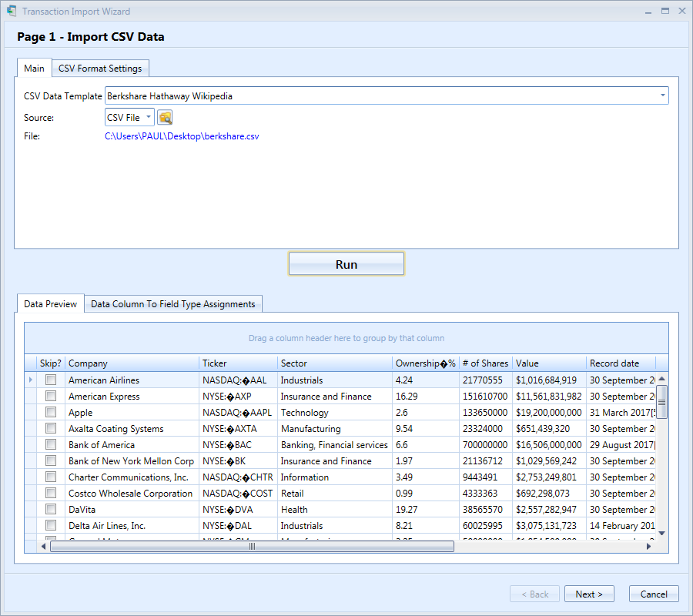Sort by the Ticker column header
This screenshot has width=693, height=616.
238,363
